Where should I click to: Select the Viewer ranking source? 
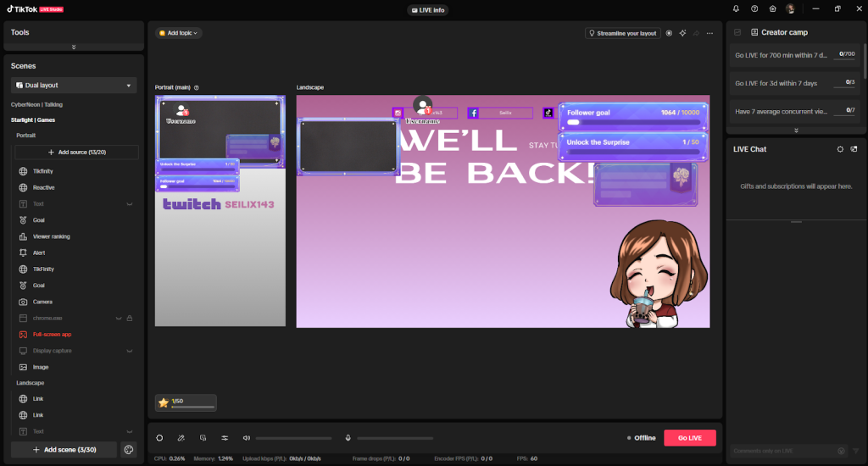point(51,236)
